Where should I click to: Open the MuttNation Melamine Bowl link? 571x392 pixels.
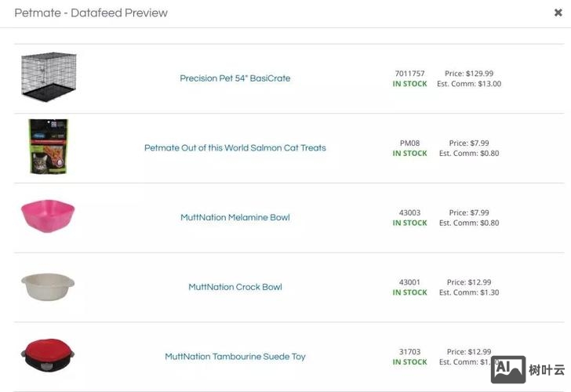pyautogui.click(x=235, y=217)
